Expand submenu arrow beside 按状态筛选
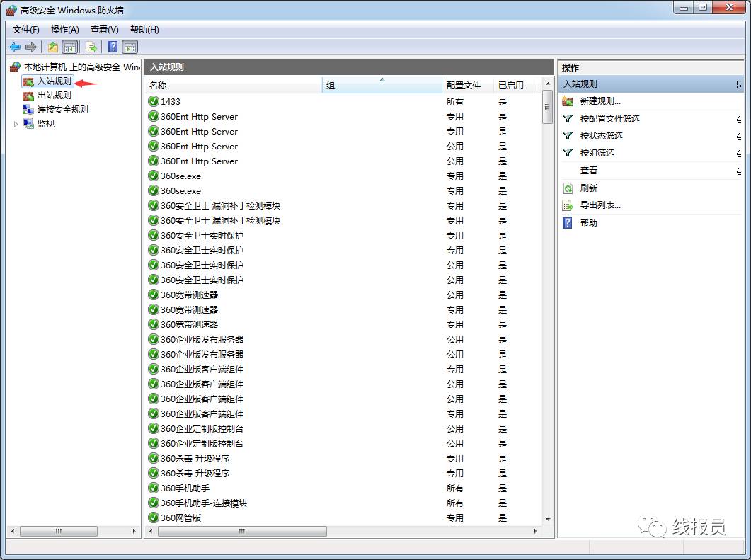751x560 pixels. click(x=738, y=136)
